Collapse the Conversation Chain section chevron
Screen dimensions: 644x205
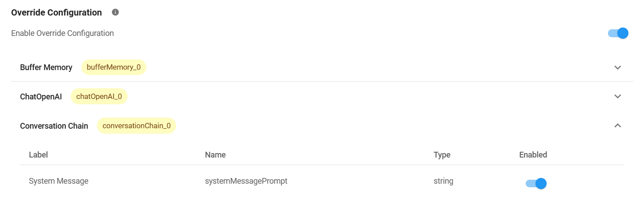(x=617, y=126)
